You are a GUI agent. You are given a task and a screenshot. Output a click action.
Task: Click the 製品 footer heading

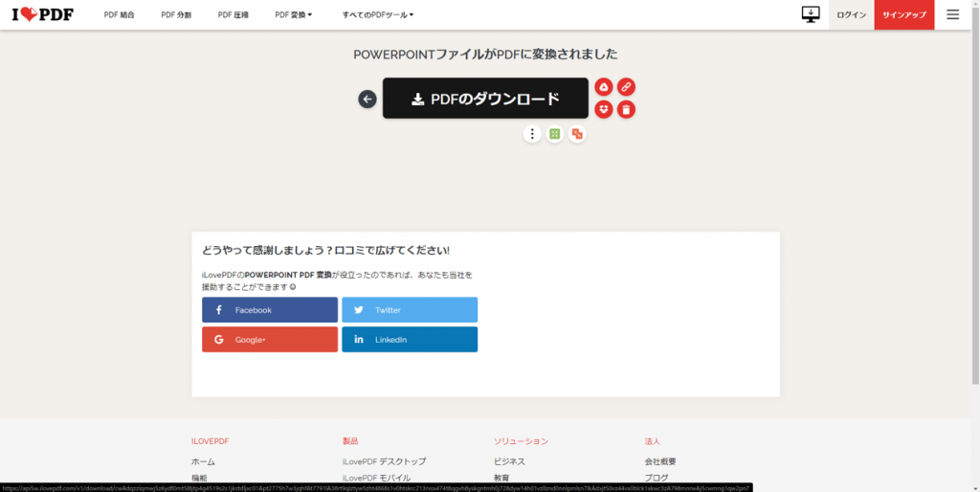[350, 441]
